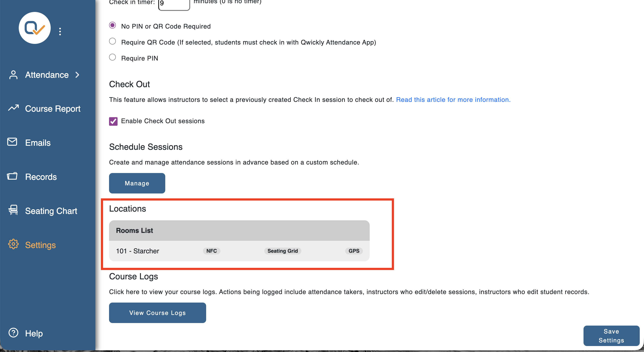Click the Help question mark icon
Screen dimensions: 644x352
point(13,333)
